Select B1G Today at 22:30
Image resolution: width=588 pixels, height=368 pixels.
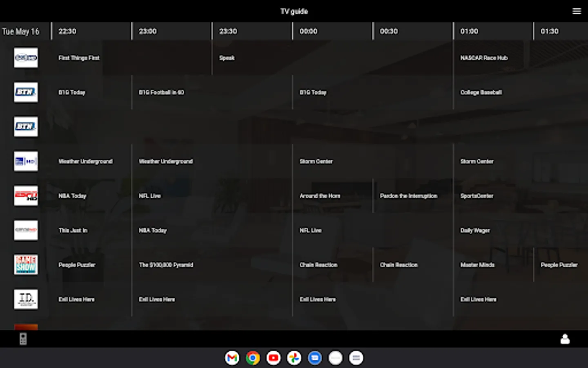pyautogui.click(x=72, y=92)
